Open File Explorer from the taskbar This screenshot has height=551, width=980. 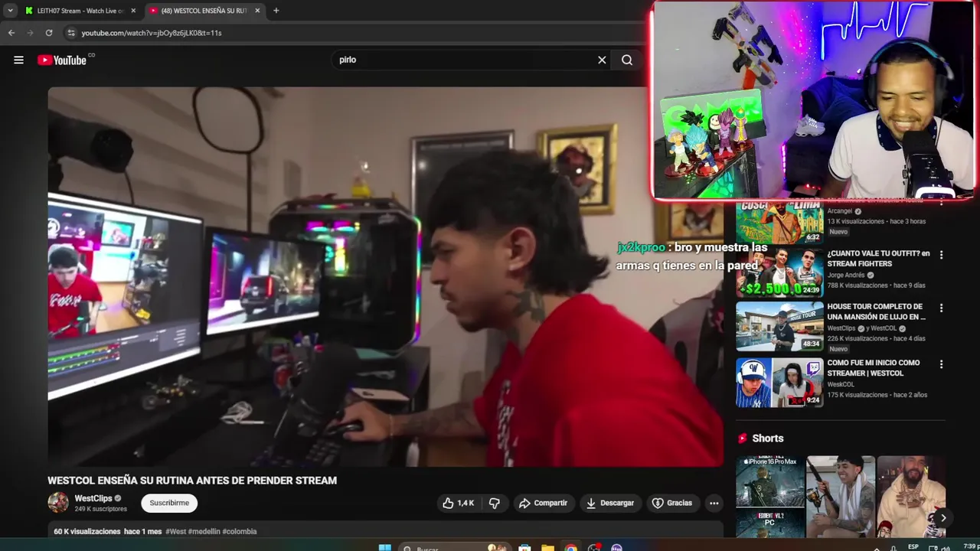[x=547, y=547]
